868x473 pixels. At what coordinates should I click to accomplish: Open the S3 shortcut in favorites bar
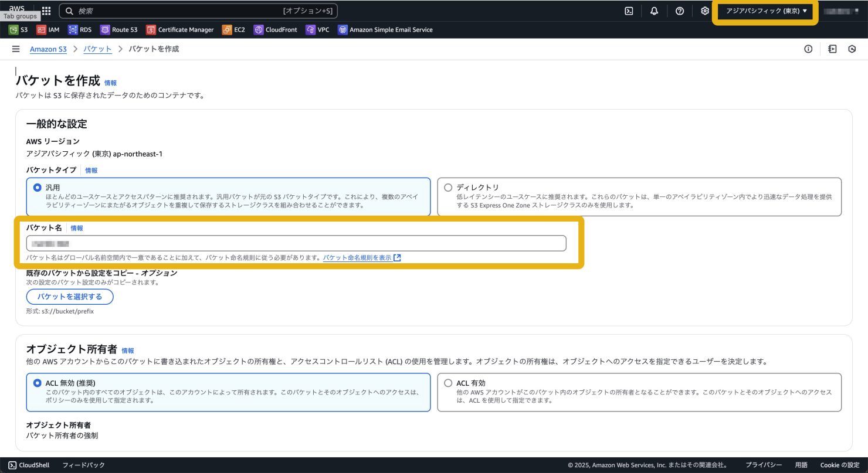[x=19, y=29]
